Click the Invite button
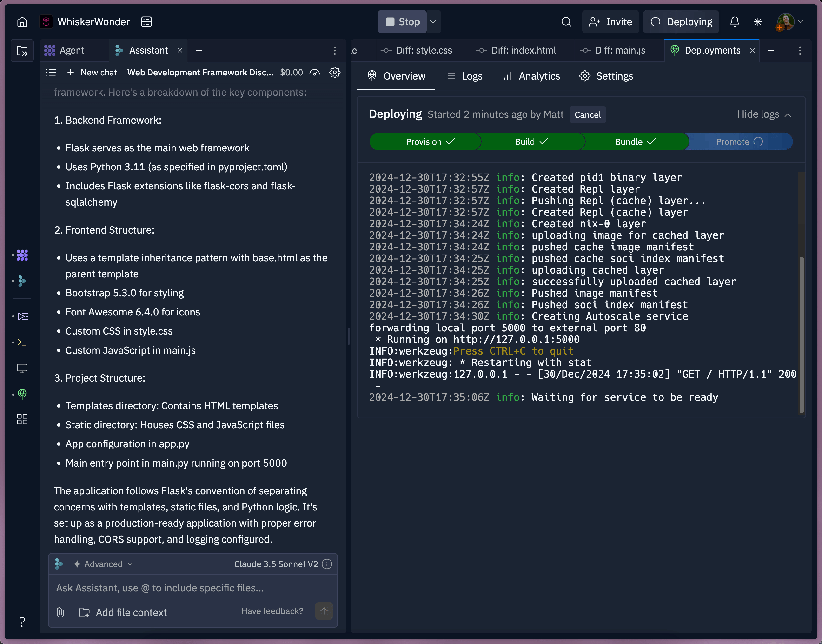 point(610,22)
